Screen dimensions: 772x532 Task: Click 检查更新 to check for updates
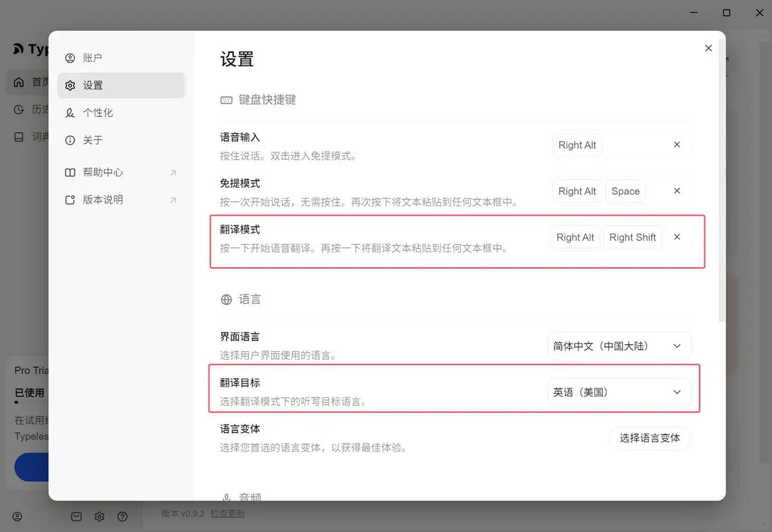pos(228,513)
